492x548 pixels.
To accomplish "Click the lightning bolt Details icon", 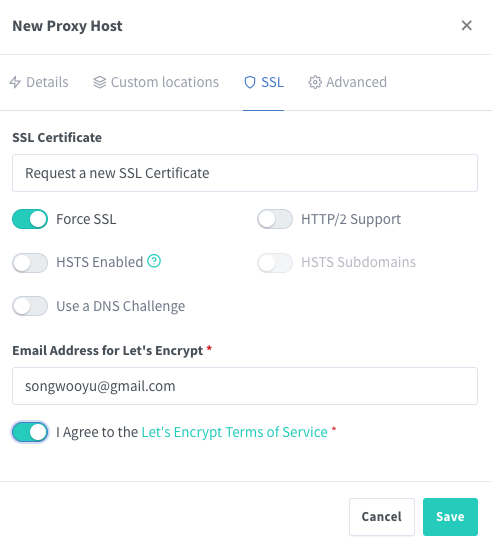I will [x=15, y=82].
